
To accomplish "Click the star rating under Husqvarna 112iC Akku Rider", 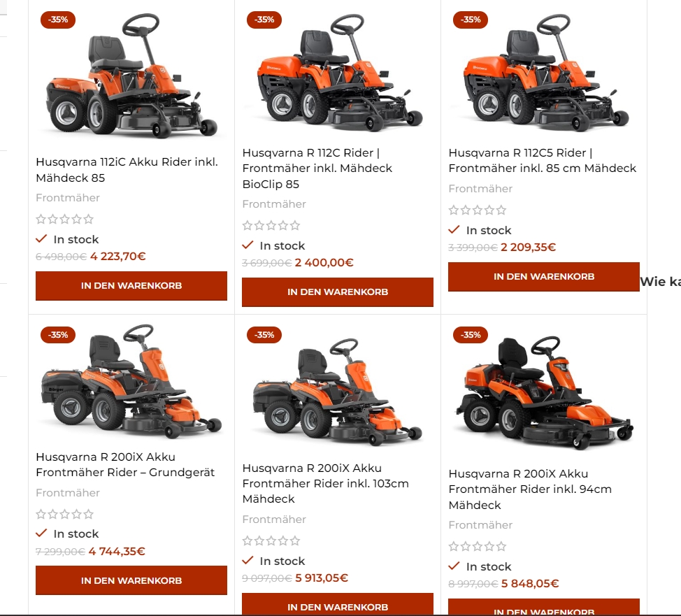I will coord(65,219).
